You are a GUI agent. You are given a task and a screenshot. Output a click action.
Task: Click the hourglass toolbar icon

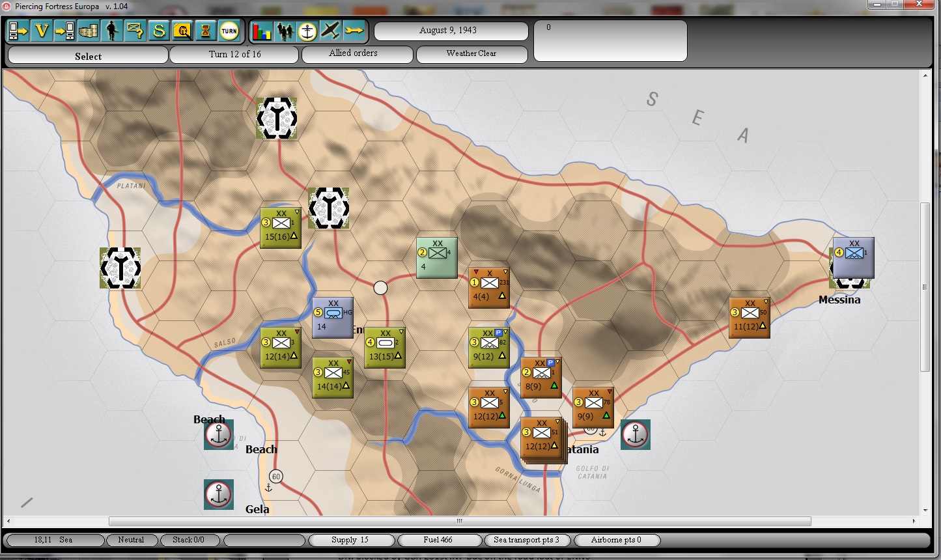coord(206,31)
